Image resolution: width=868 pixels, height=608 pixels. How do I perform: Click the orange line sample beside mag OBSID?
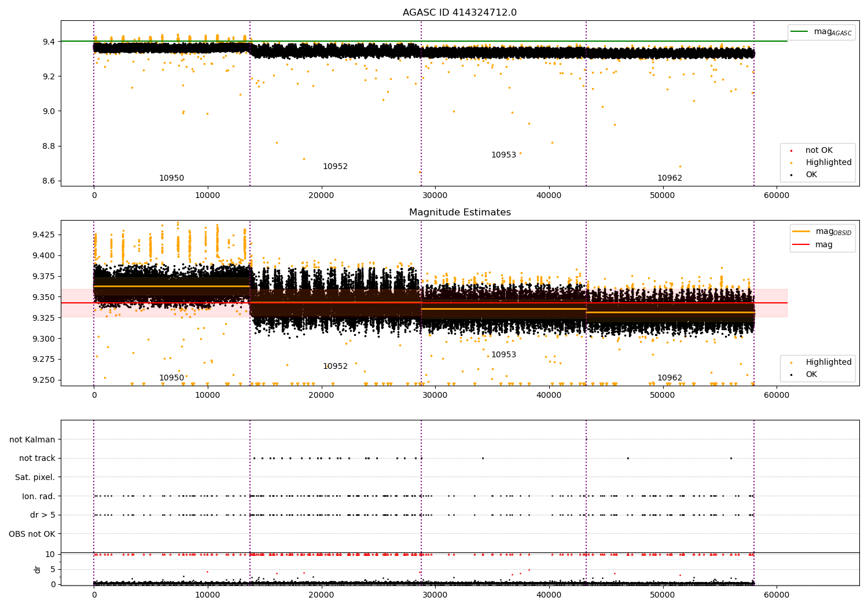[801, 232]
